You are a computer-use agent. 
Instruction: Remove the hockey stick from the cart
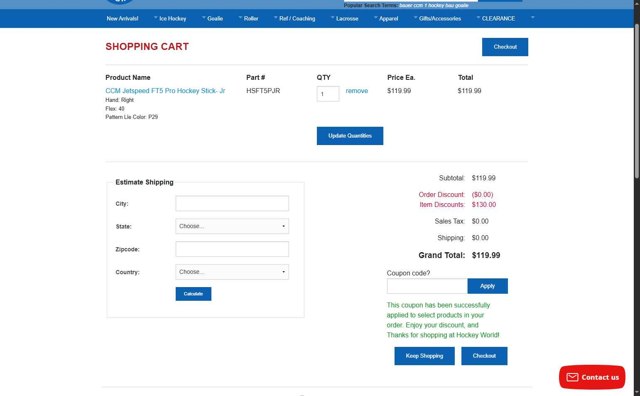tap(357, 91)
